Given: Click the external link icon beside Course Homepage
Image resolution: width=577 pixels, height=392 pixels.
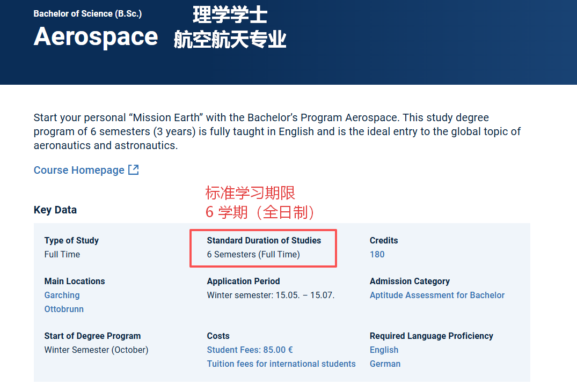Looking at the screenshot, I should coord(133,169).
